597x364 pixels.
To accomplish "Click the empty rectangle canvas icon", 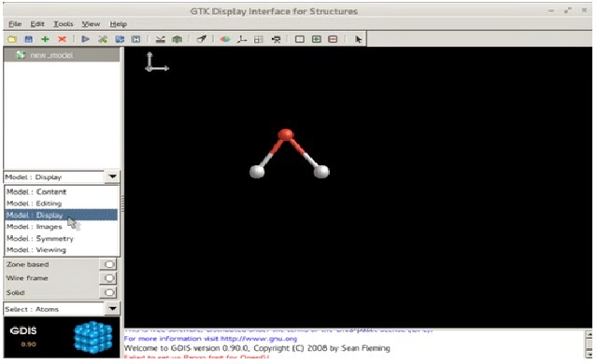I will [300, 39].
